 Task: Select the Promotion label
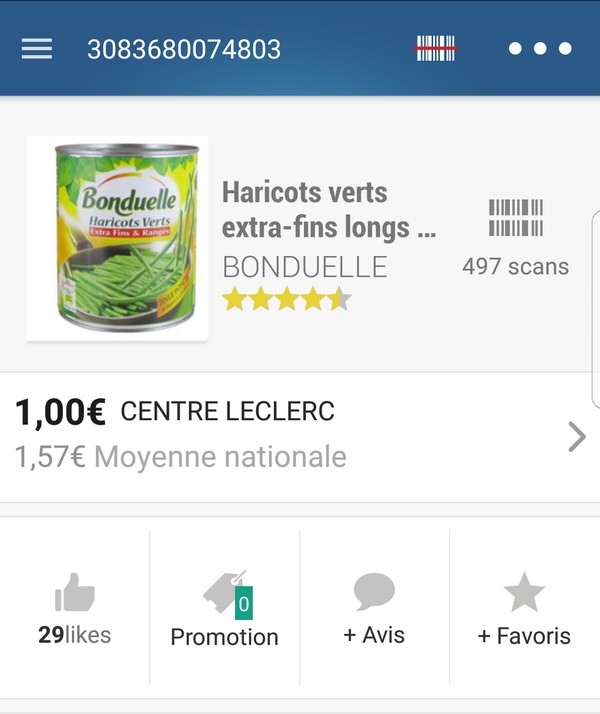pos(224,637)
